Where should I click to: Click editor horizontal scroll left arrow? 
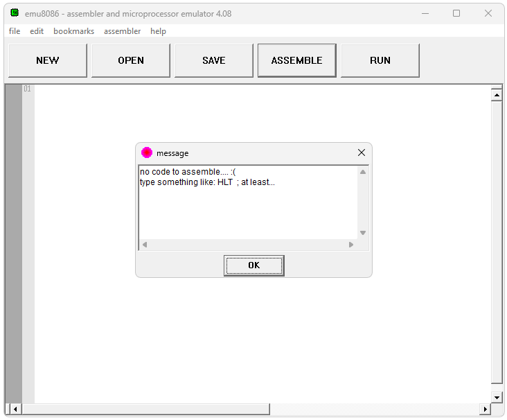coord(15,409)
